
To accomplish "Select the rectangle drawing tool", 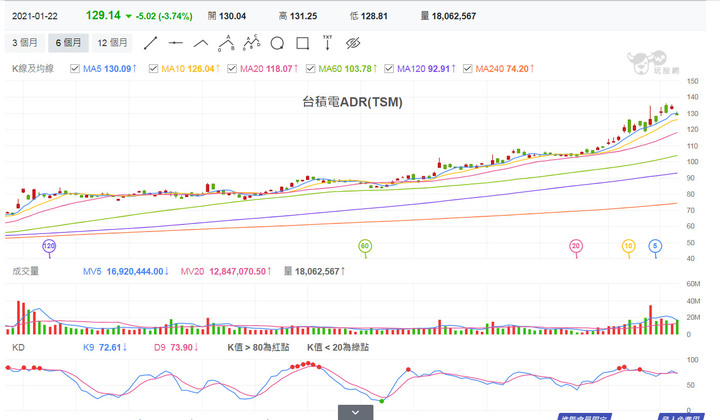I will (x=303, y=43).
